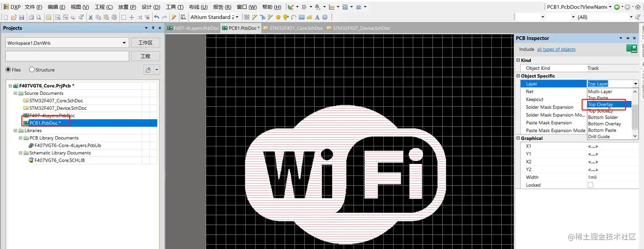
Task: Collapse the Graphical section
Action: click(x=518, y=138)
